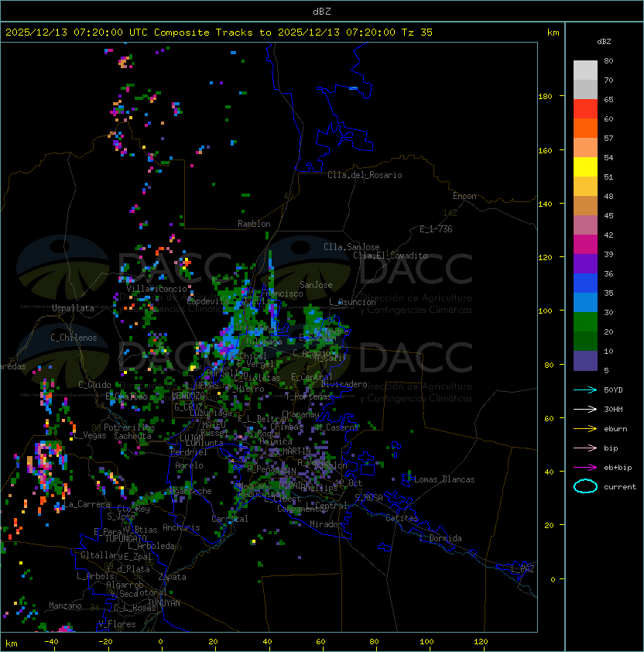
Task: Click the Encon place label
Action: click(464, 196)
